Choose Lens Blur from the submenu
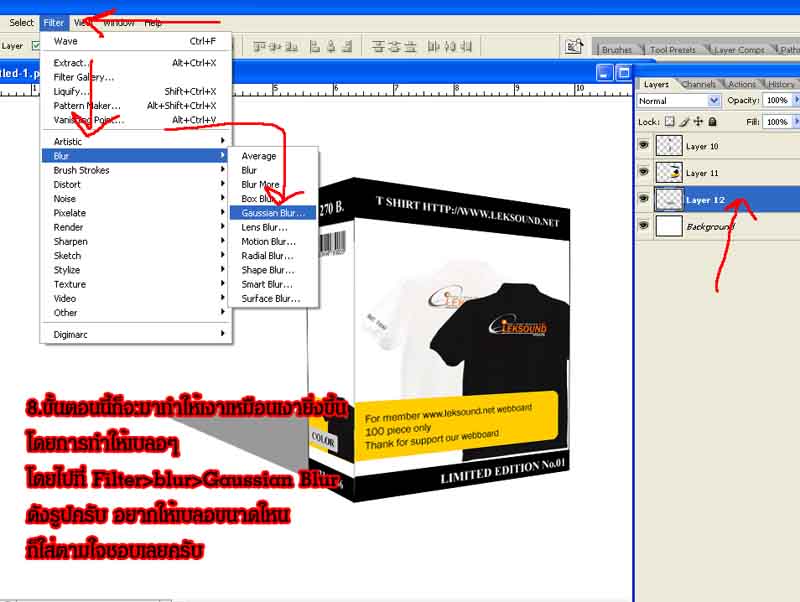This screenshot has width=800, height=602. [x=273, y=227]
